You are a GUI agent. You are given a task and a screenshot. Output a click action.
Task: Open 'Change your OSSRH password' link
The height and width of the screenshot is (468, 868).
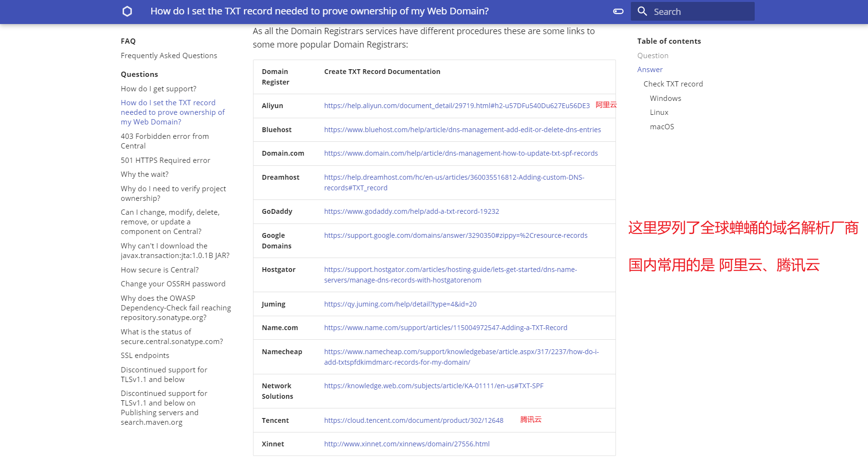coord(173,284)
